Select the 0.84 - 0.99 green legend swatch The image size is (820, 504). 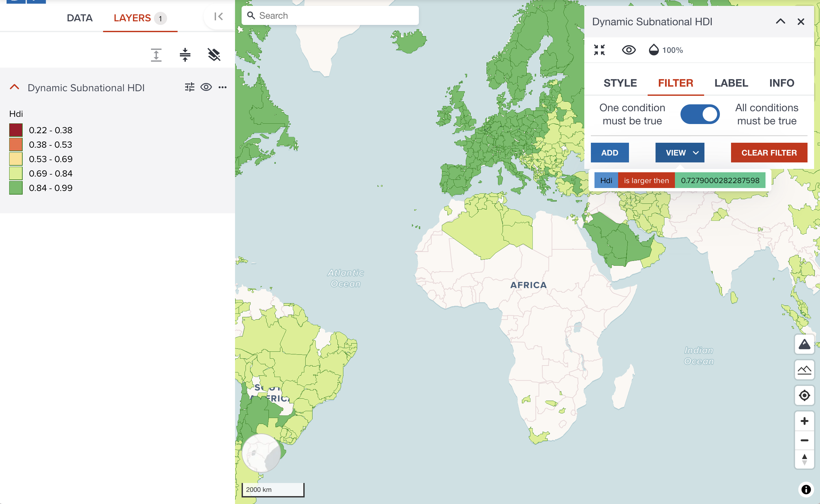point(15,188)
